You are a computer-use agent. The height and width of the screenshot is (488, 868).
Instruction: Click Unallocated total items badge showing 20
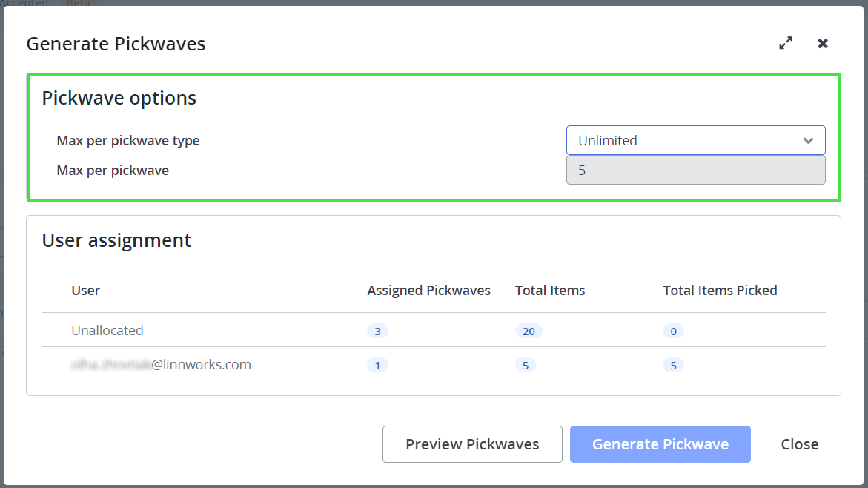[529, 332]
